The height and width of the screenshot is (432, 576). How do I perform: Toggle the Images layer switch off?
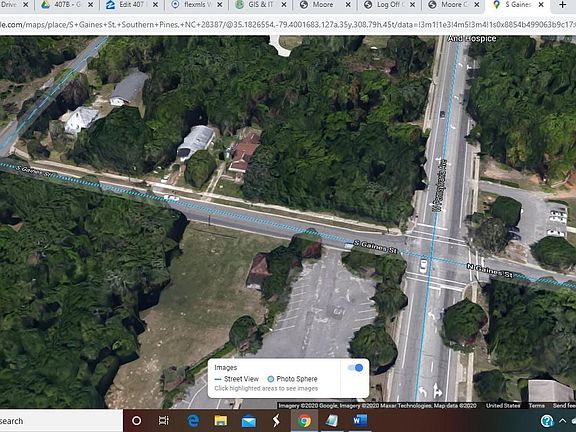pyautogui.click(x=355, y=368)
